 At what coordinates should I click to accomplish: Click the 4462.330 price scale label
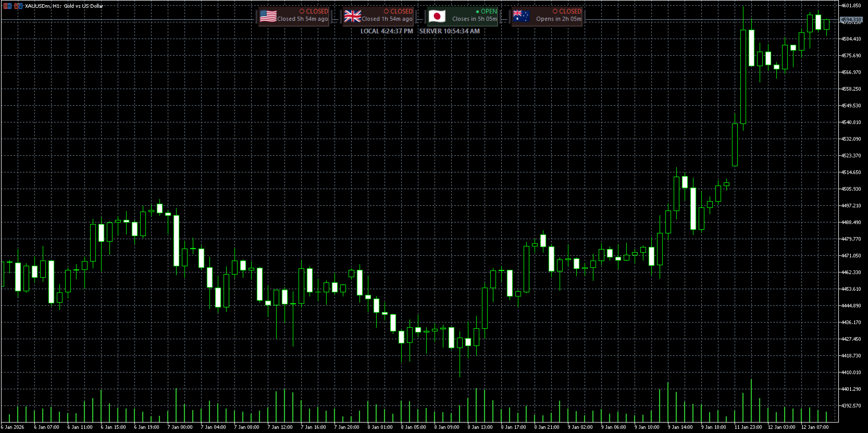point(851,273)
